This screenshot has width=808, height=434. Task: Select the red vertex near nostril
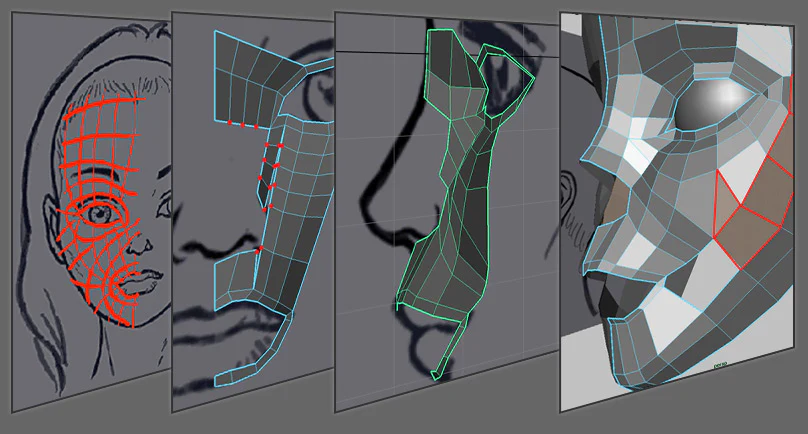point(260,249)
